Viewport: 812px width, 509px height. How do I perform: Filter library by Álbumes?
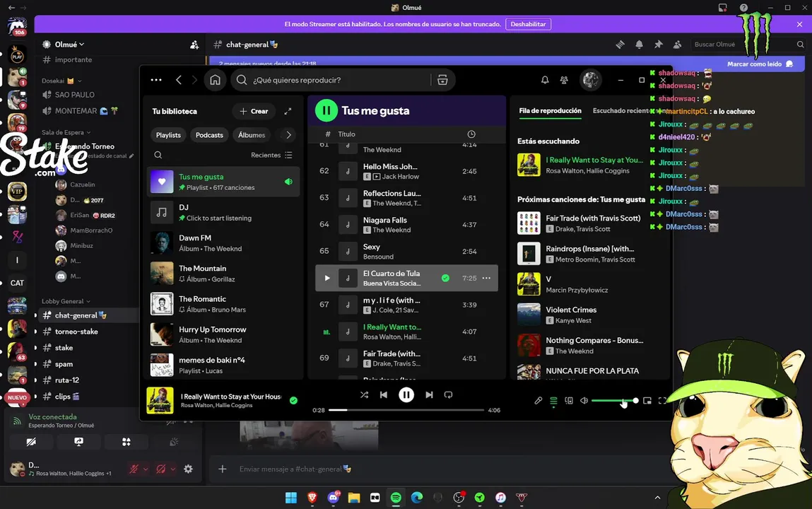pyautogui.click(x=252, y=135)
